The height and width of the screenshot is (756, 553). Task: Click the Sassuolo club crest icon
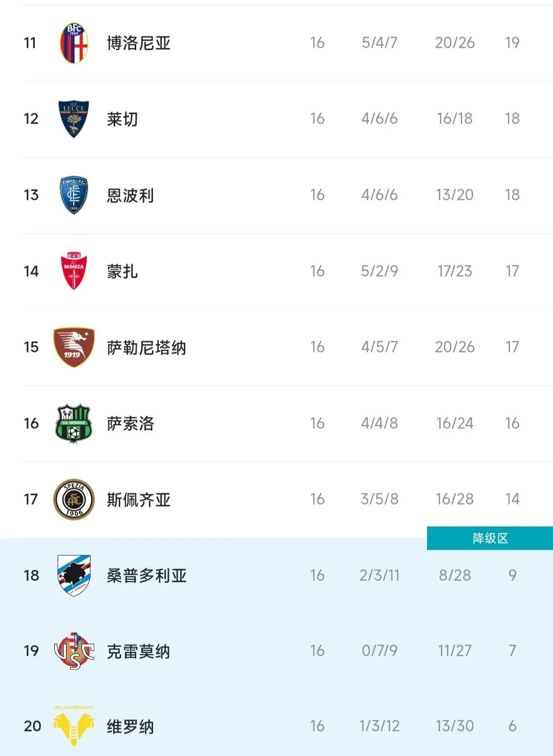(72, 422)
